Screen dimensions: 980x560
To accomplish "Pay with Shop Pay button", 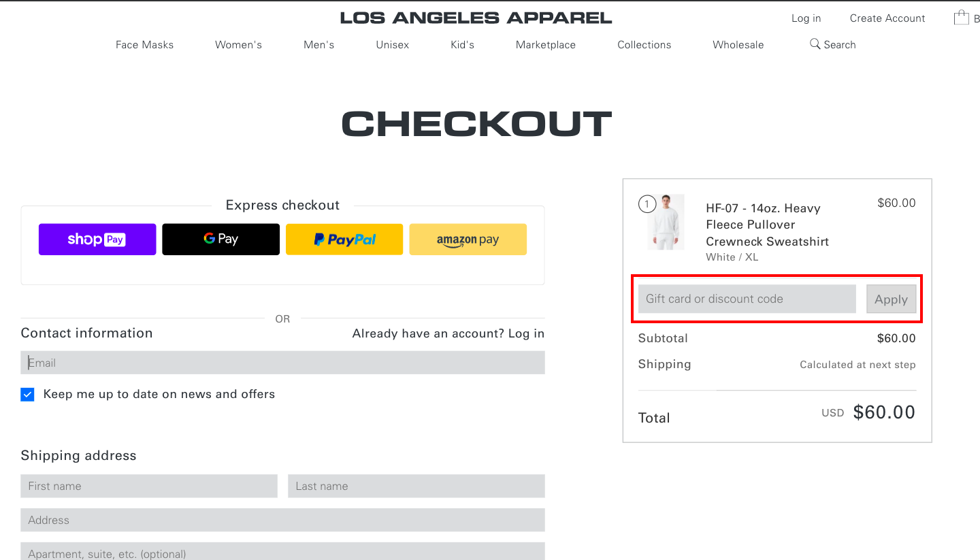I will (x=97, y=240).
